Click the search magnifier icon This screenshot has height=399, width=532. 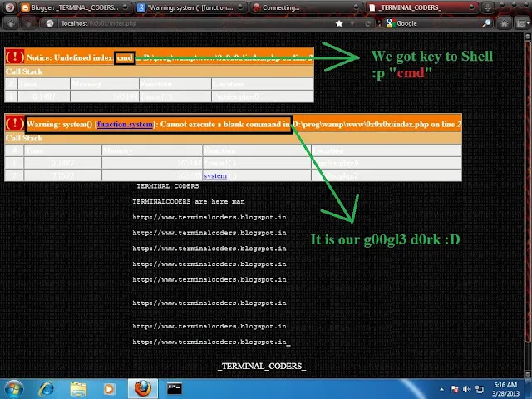486,23
